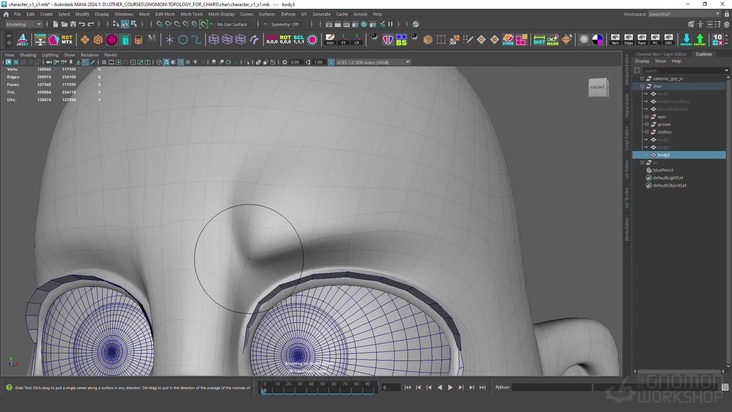The height and width of the screenshot is (412, 732).
Task: Select the clothes node in Outliner
Action: tap(666, 131)
